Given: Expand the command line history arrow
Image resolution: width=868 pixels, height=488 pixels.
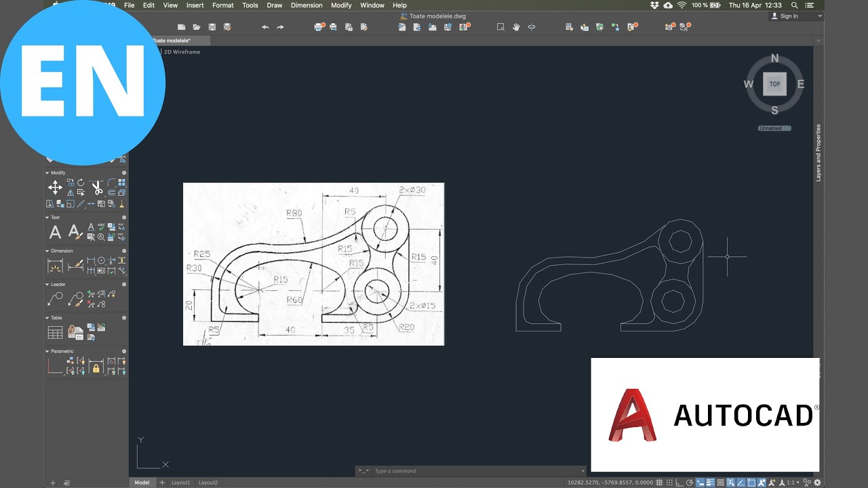Looking at the screenshot, I should [x=583, y=471].
